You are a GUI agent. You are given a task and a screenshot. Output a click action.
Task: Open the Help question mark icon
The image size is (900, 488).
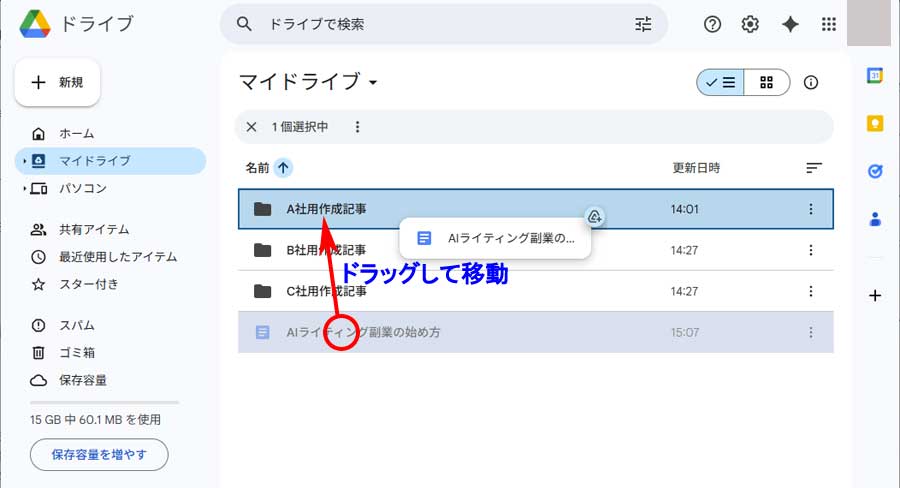tap(712, 25)
